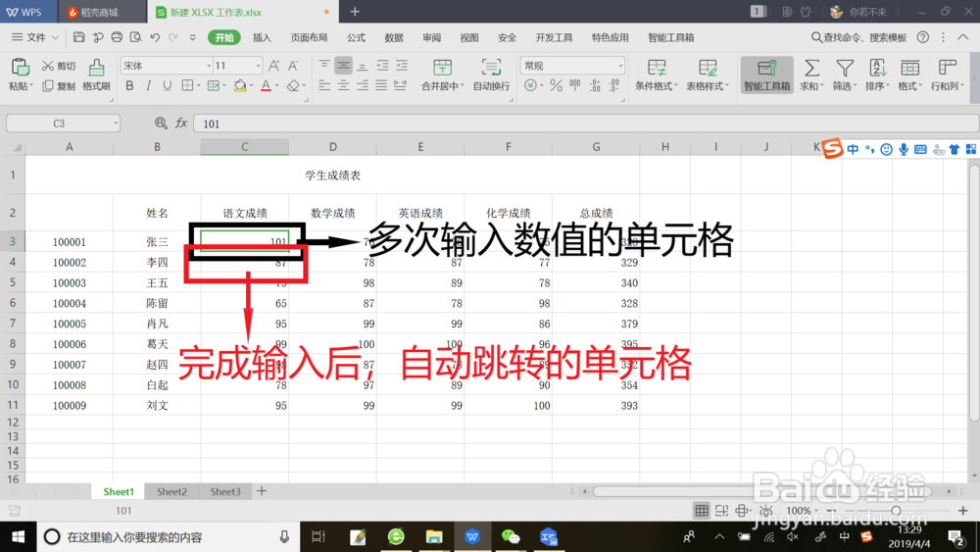Click the formula bar showing 101
980x552 pixels.
pos(586,124)
